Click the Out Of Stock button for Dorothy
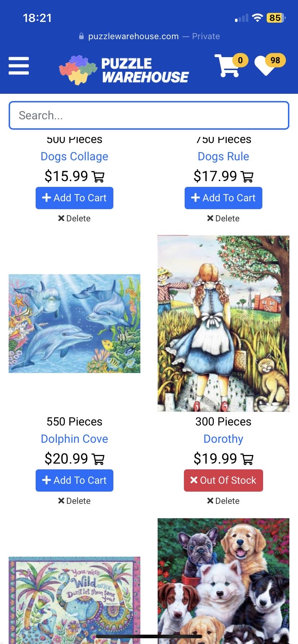The height and width of the screenshot is (644, 298). click(x=223, y=480)
